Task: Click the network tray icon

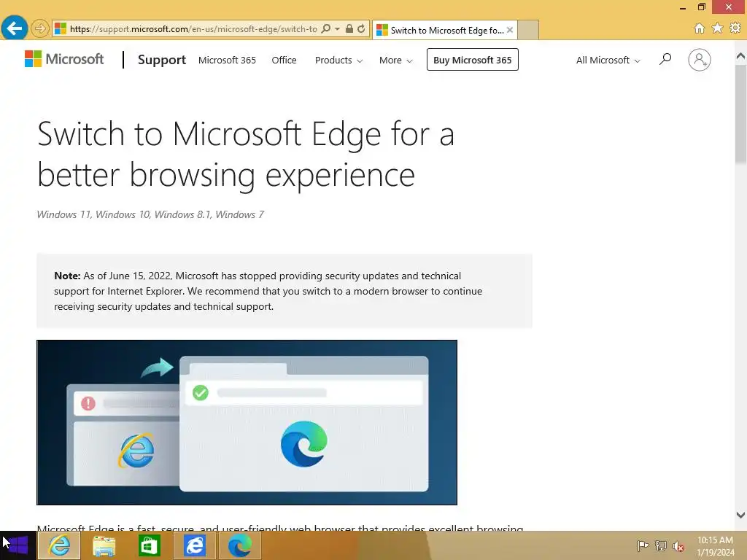Action: [661, 545]
